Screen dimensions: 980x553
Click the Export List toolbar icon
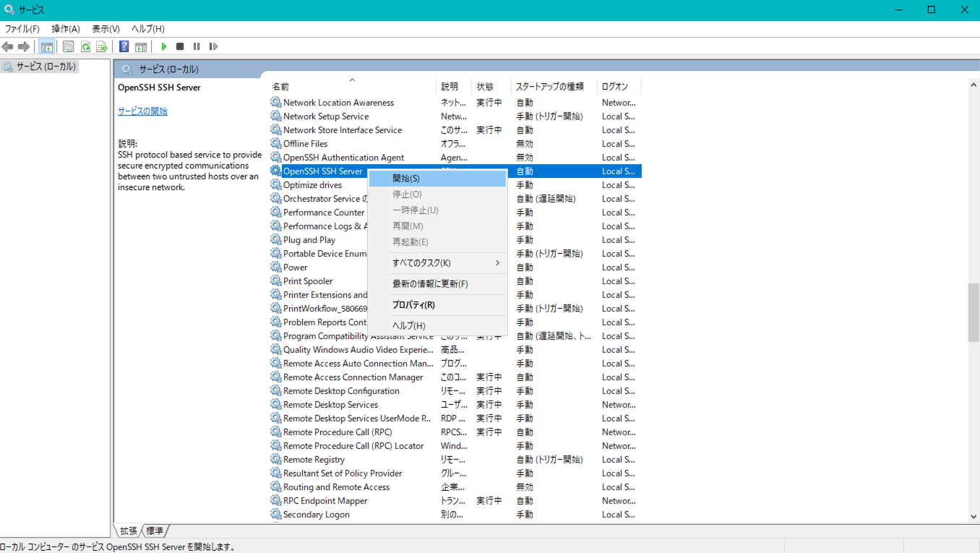(x=102, y=47)
